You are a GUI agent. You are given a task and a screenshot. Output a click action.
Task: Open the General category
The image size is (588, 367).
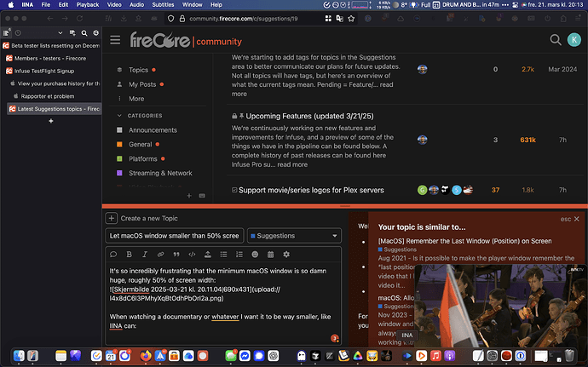(x=141, y=144)
